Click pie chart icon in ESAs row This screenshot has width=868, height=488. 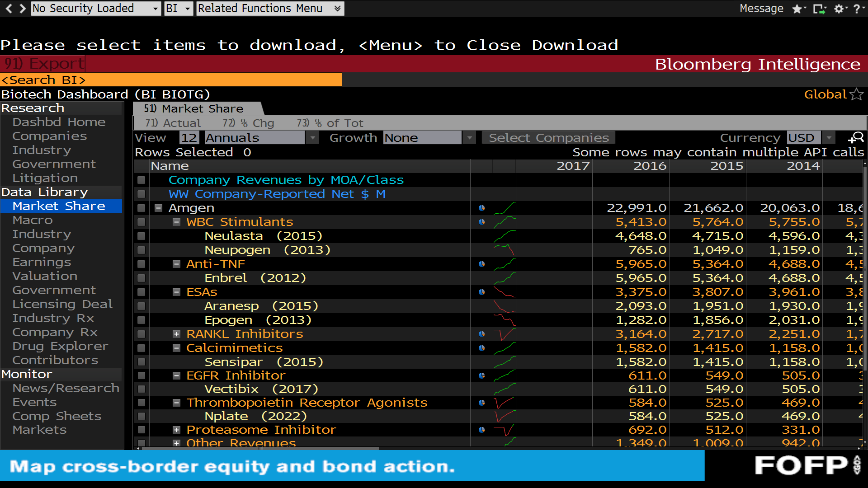pos(481,292)
